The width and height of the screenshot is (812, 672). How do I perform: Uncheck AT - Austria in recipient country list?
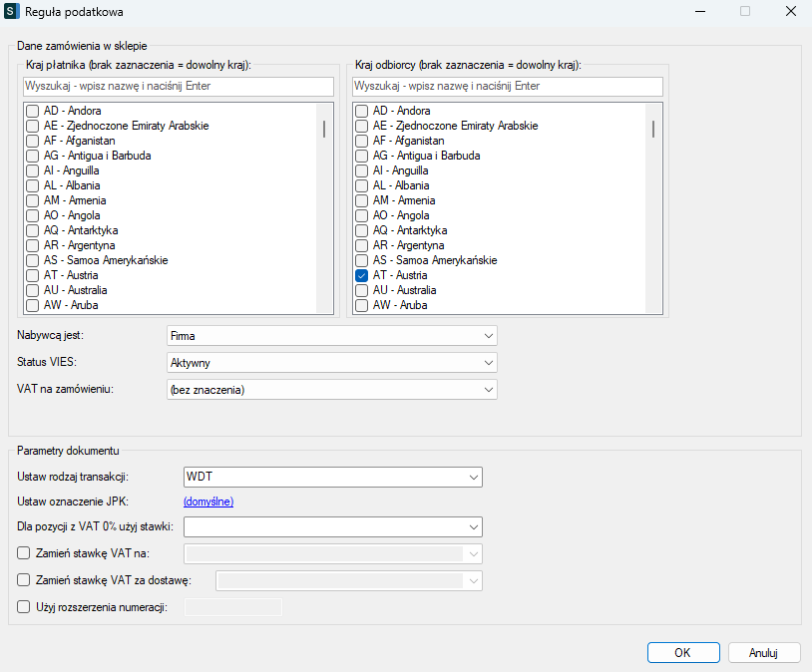click(x=362, y=275)
